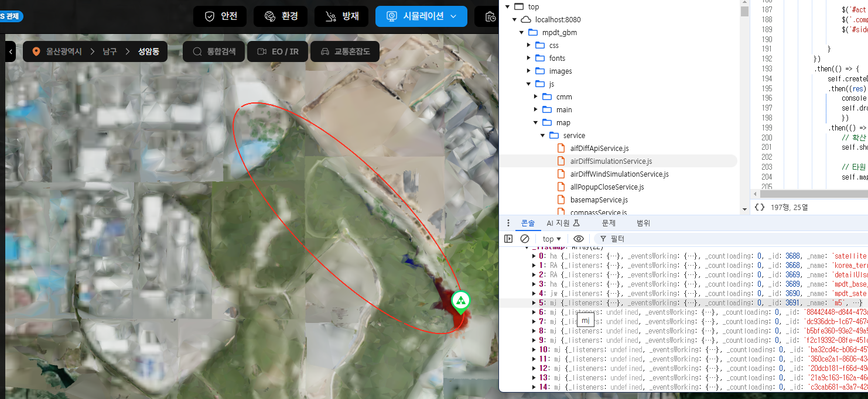Expand console array entry 1 (korea_terr)
This screenshot has width=868, height=399.
point(534,265)
